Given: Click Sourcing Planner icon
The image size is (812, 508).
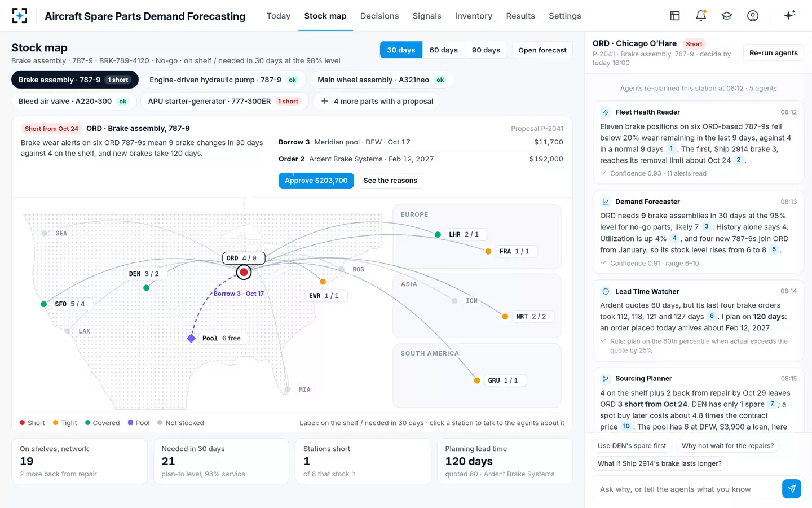Looking at the screenshot, I should [606, 379].
